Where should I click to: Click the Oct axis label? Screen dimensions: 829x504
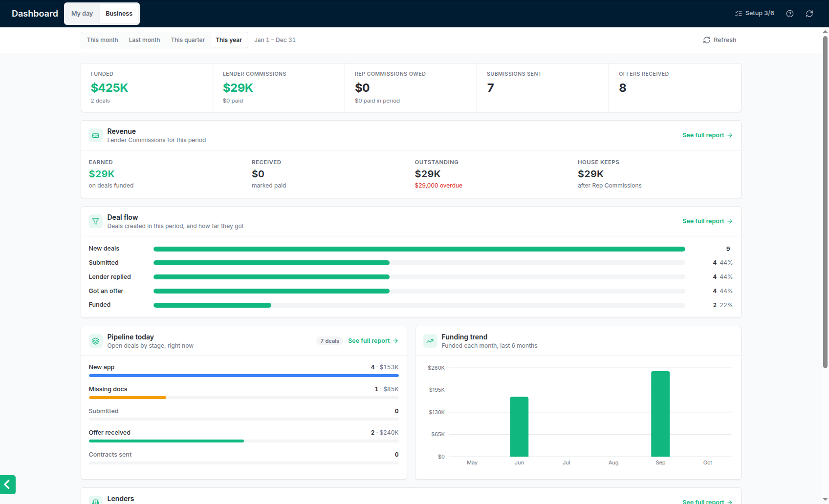coord(708,462)
